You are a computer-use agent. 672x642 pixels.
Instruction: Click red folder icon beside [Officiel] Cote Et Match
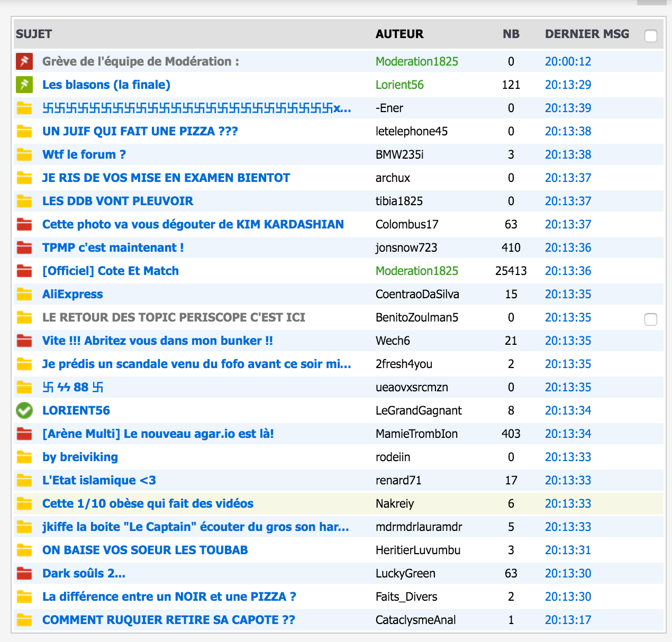click(x=24, y=271)
